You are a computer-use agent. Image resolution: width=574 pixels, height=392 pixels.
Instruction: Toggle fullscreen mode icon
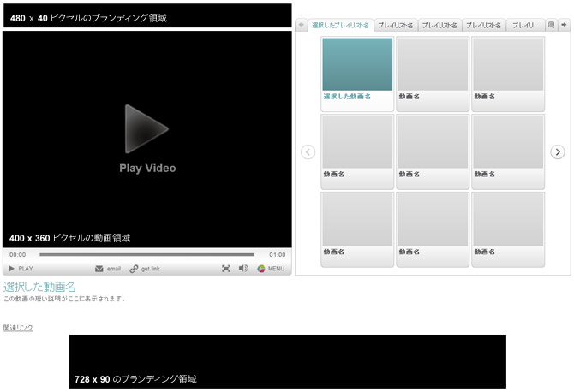(x=226, y=269)
